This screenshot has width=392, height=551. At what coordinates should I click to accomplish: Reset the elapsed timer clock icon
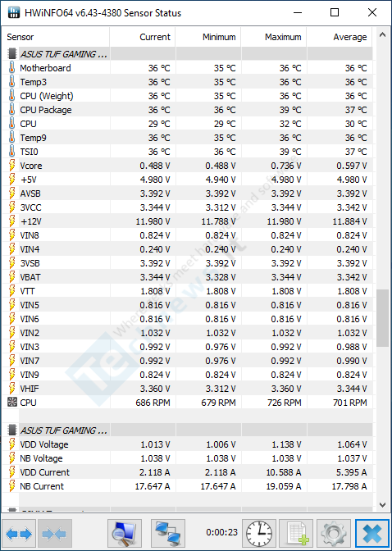pos(259,534)
